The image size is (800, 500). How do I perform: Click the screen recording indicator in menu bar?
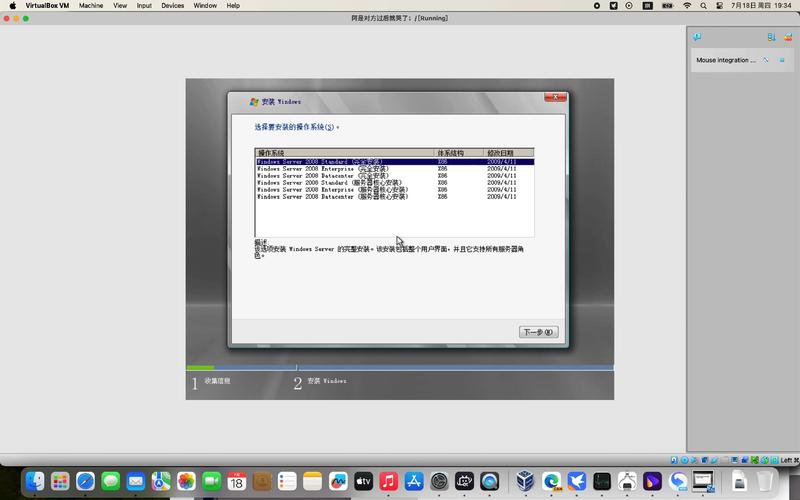pos(596,6)
